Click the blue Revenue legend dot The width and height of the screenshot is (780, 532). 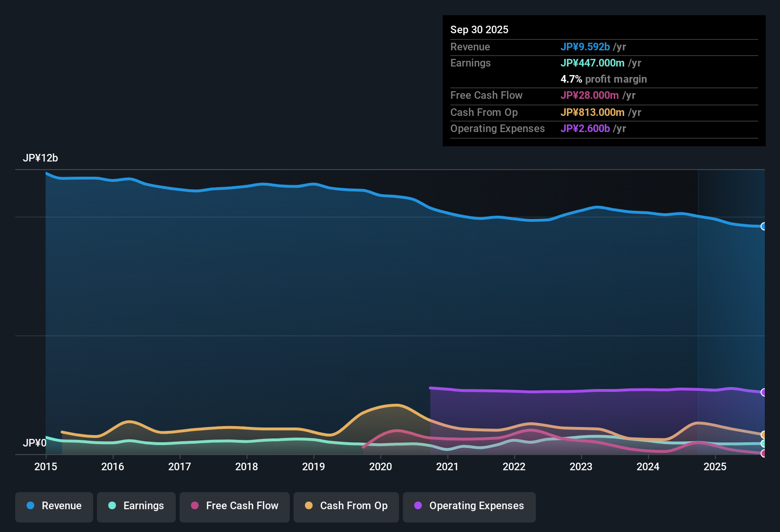[x=30, y=506]
